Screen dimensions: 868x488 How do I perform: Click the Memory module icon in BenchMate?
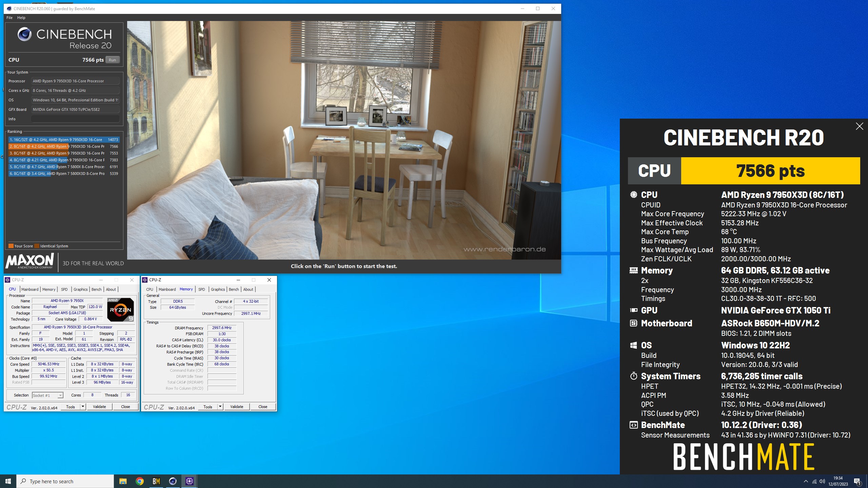pyautogui.click(x=633, y=270)
